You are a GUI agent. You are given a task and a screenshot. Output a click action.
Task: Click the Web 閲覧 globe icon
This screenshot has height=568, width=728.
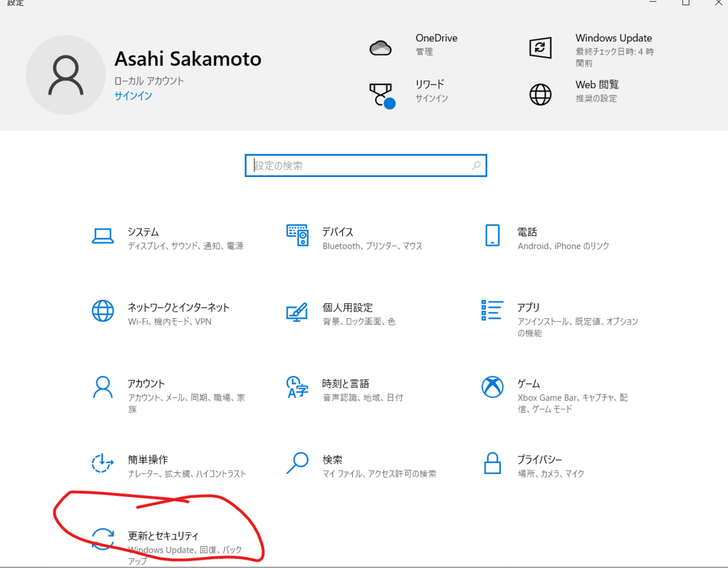(540, 95)
